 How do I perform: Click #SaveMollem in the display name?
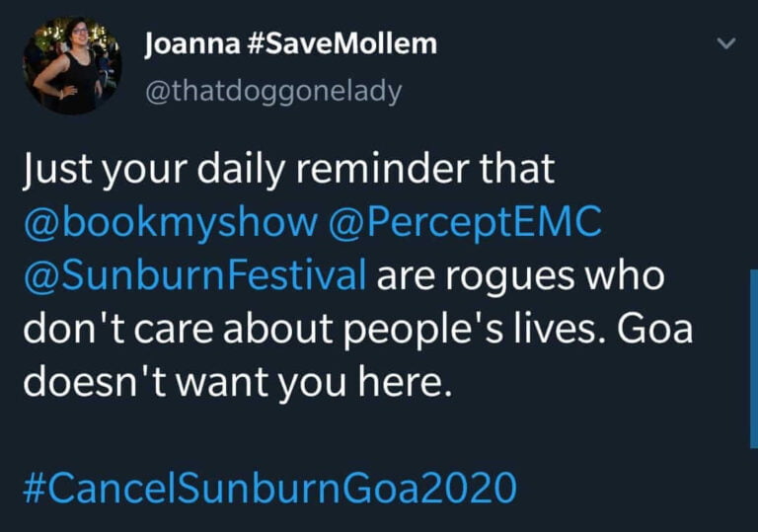point(339,44)
